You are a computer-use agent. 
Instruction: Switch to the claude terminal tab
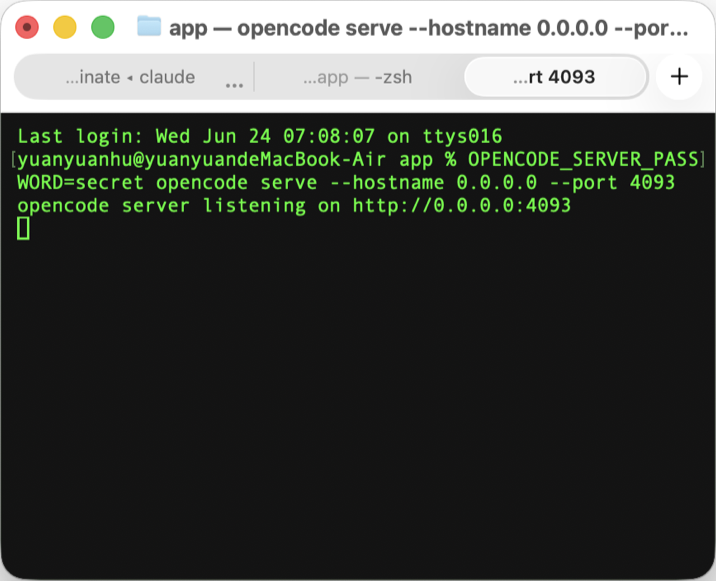(132, 77)
